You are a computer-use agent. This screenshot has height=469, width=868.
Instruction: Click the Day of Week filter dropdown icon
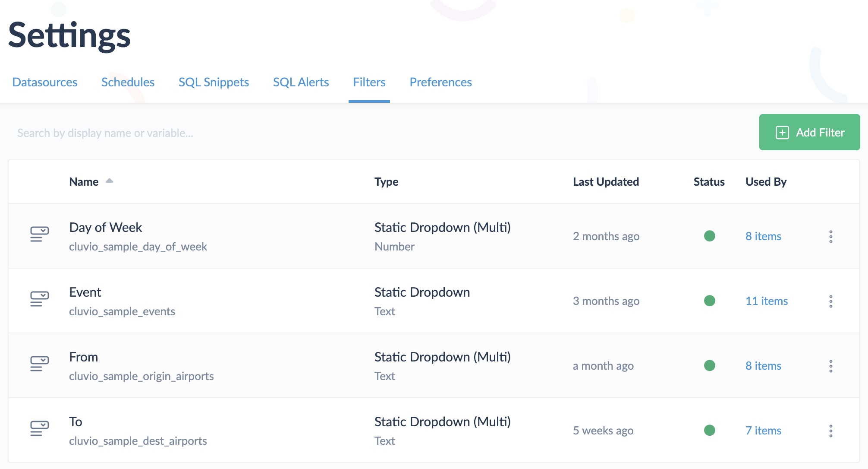click(x=39, y=234)
